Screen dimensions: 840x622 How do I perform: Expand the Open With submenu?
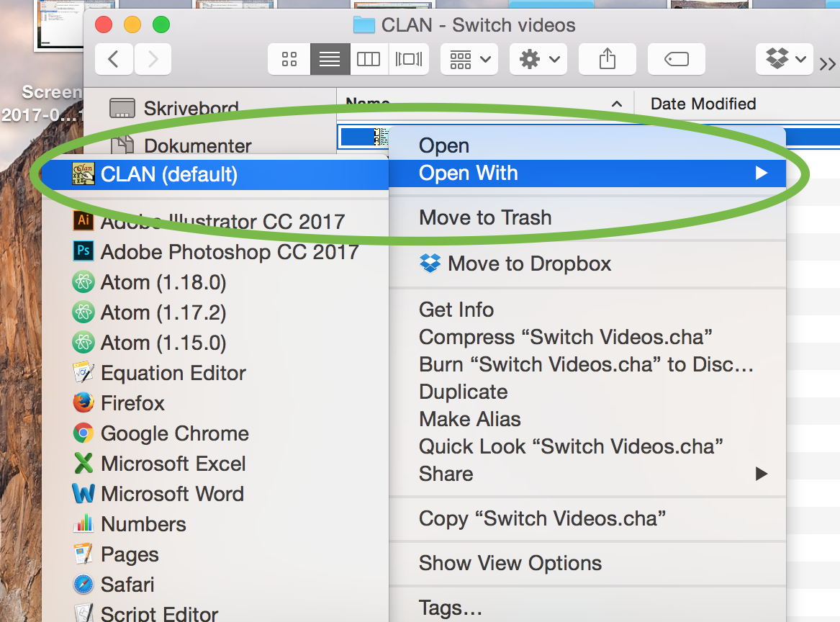[587, 173]
